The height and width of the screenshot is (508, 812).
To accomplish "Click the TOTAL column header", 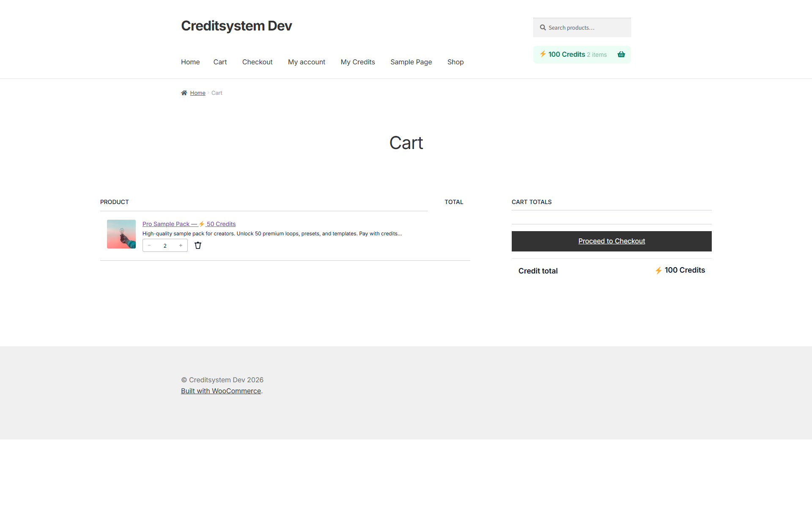I will (x=454, y=202).
